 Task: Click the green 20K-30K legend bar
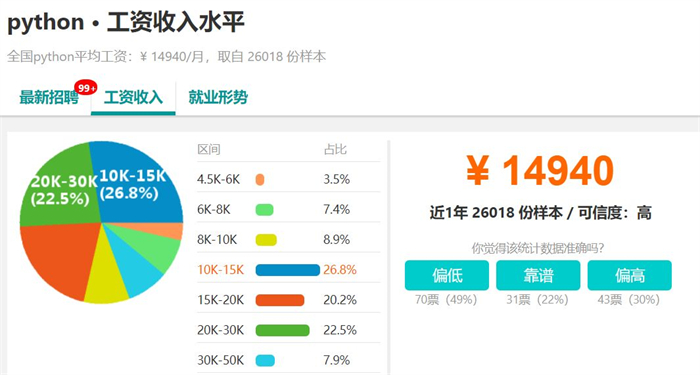click(x=282, y=330)
